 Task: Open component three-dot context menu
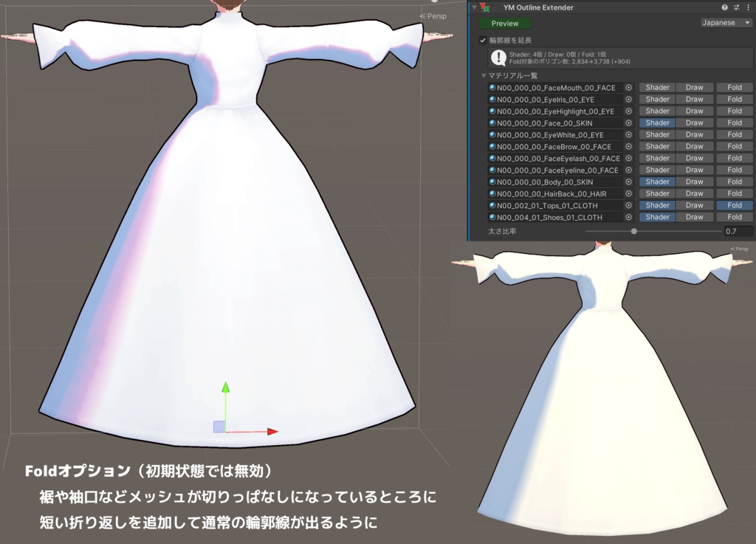coord(748,7)
